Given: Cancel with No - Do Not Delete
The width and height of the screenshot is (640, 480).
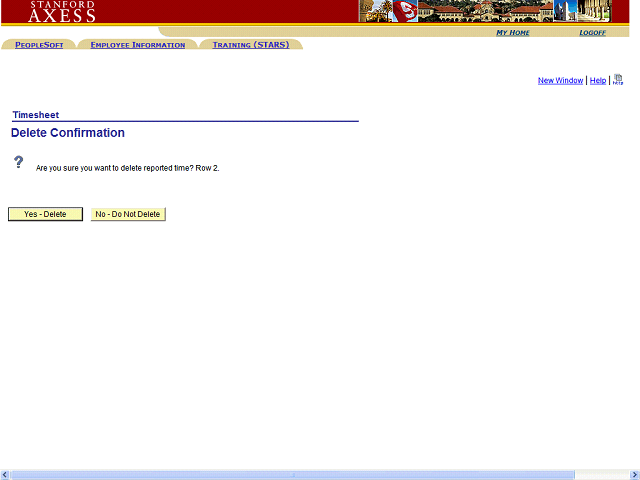Looking at the screenshot, I should [x=128, y=214].
